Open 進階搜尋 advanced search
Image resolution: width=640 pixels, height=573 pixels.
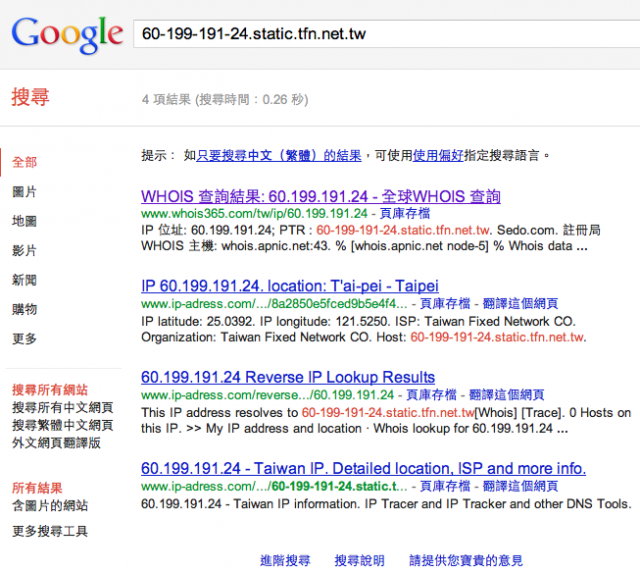285,561
